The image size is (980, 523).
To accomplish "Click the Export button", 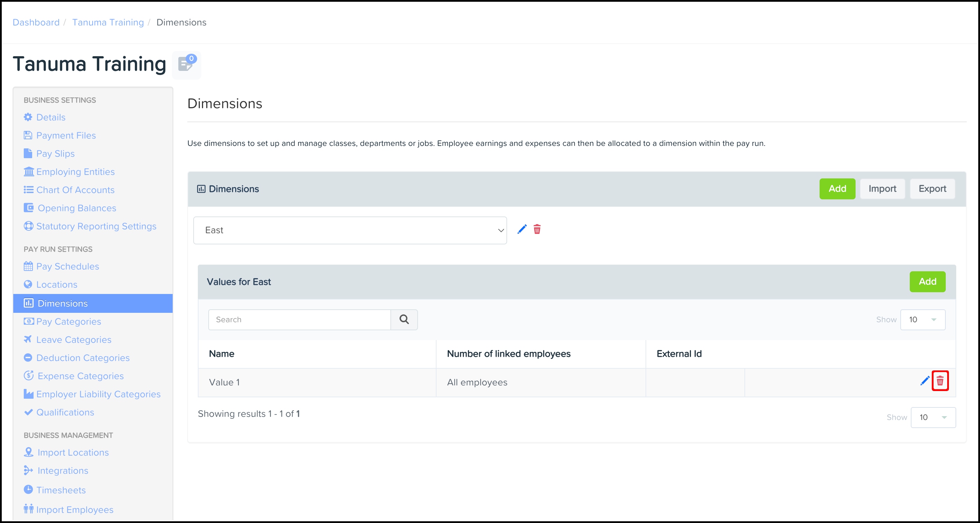I will 932,189.
